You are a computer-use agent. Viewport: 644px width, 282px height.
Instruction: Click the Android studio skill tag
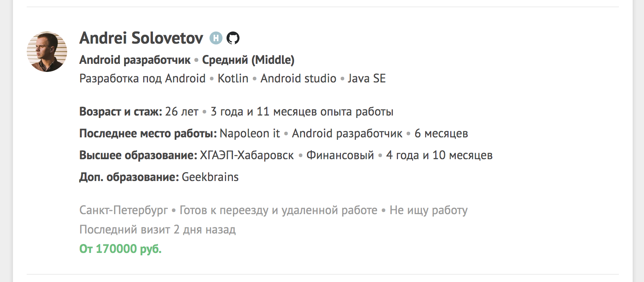pyautogui.click(x=298, y=78)
